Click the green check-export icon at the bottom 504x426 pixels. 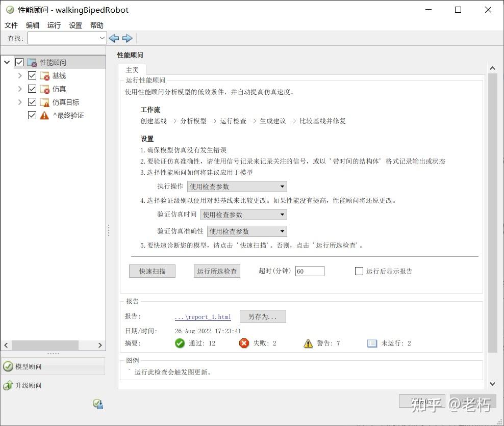pyautogui.click(x=97, y=404)
